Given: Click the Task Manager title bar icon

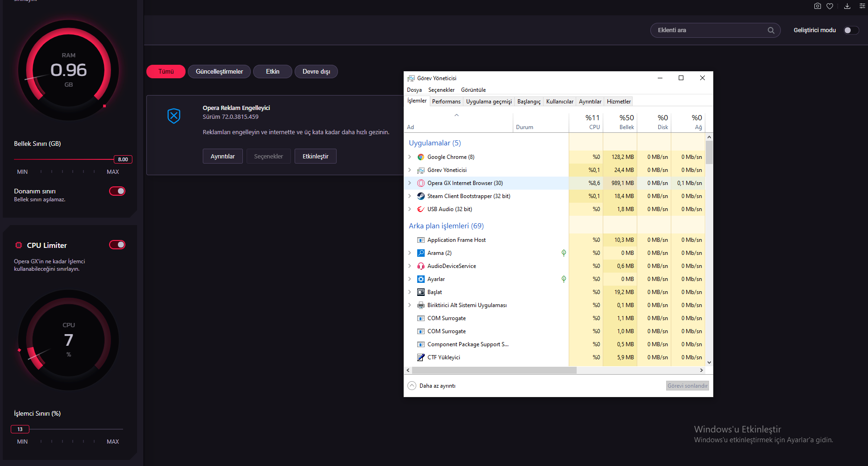Looking at the screenshot, I should (411, 78).
